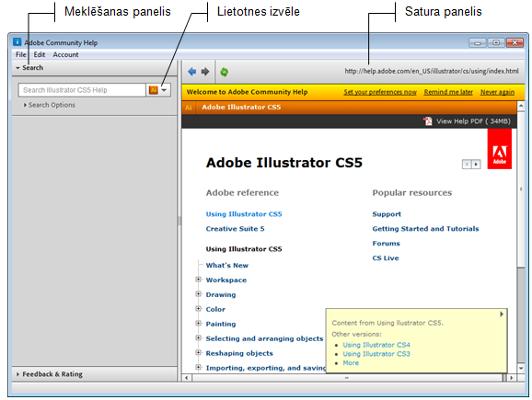The image size is (532, 400).
Task: Open the File menu
Action: tap(20, 54)
